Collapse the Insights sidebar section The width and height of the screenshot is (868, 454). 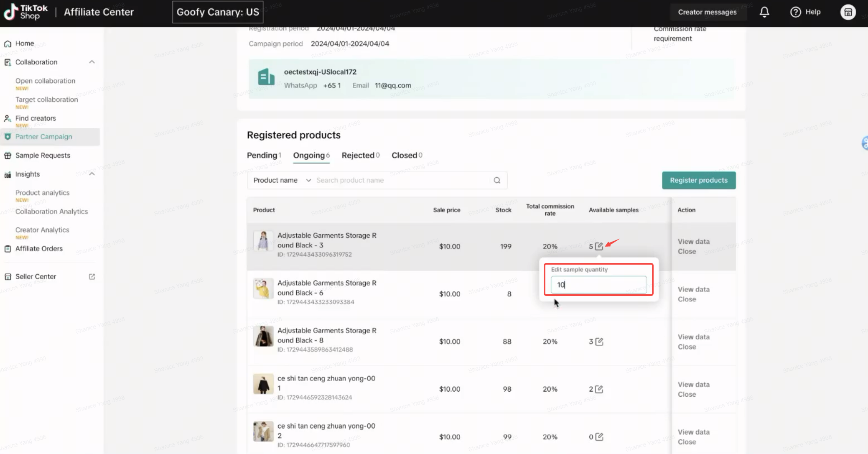pos(92,174)
